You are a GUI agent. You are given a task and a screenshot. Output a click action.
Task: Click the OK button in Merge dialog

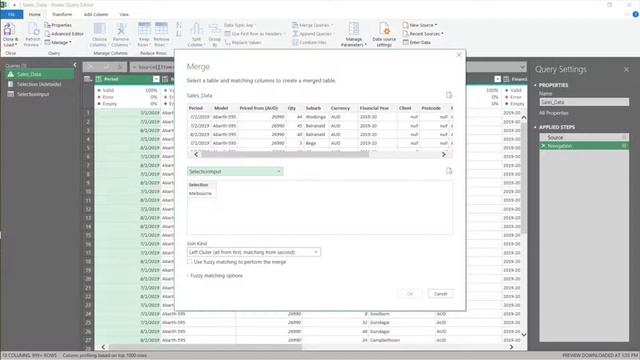[410, 293]
